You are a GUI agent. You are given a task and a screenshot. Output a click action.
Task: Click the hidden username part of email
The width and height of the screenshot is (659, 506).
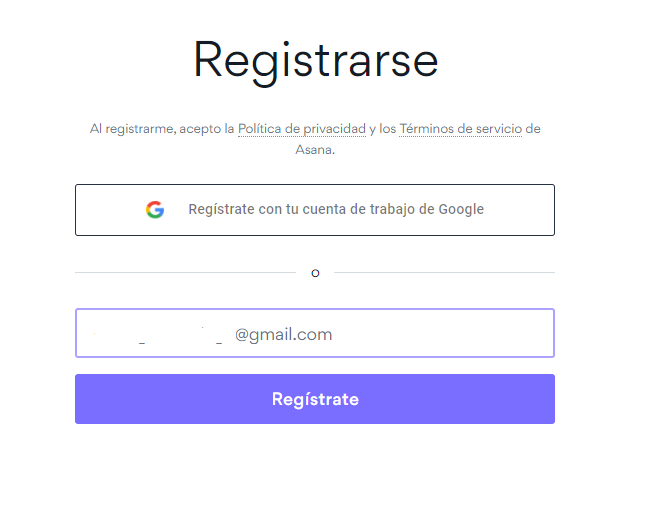[158, 335]
